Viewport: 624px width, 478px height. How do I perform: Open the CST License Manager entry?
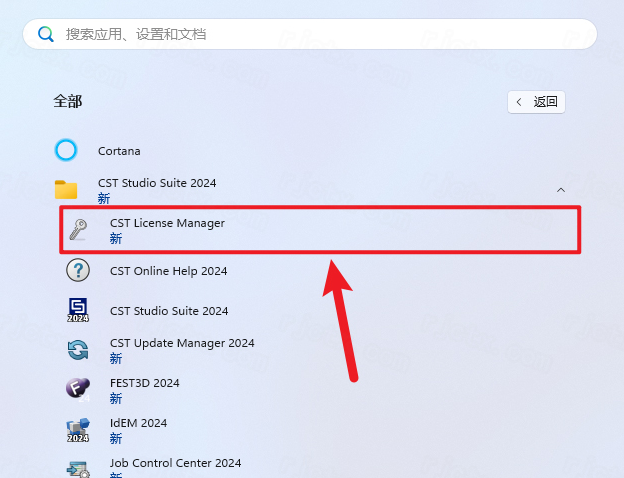click(167, 223)
